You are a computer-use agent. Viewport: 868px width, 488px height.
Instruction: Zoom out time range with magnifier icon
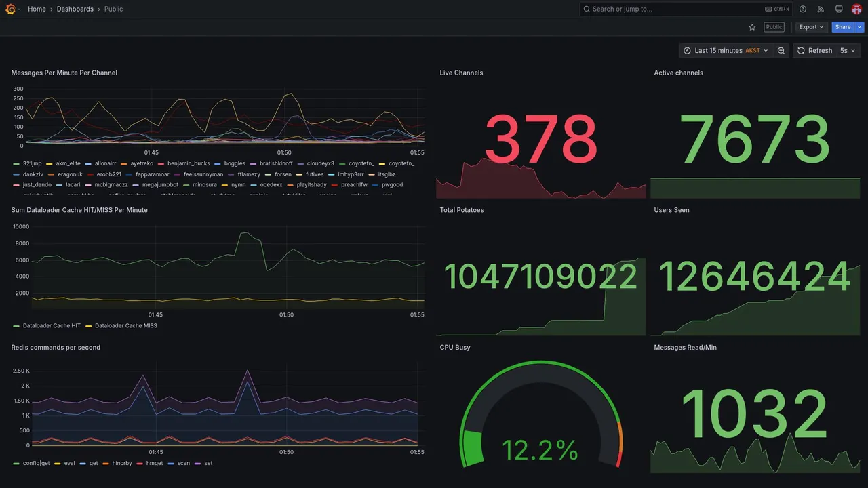point(781,51)
